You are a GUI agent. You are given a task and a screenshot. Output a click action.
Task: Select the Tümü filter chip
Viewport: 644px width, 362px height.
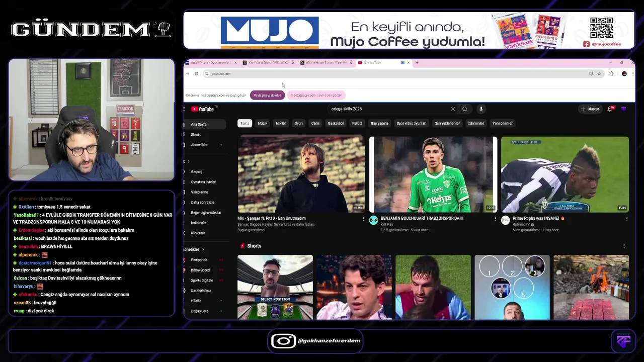[x=245, y=123]
